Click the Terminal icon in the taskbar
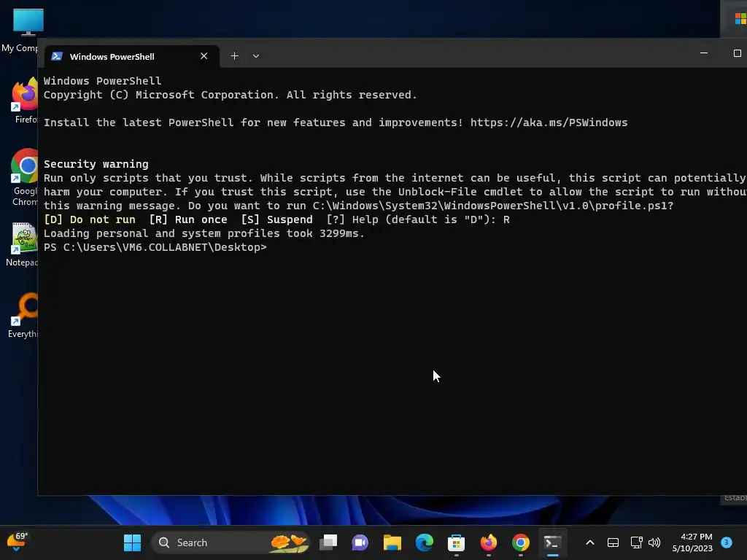 (x=552, y=542)
